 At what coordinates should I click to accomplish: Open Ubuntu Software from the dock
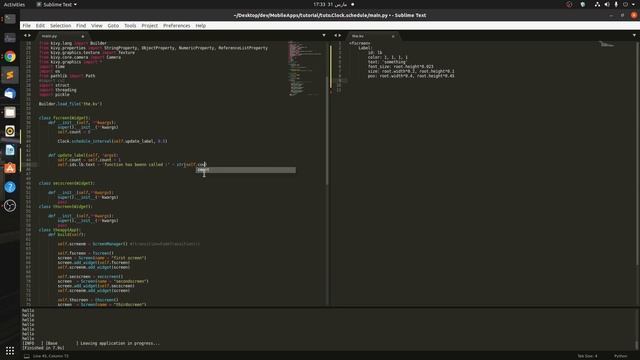click(x=10, y=168)
